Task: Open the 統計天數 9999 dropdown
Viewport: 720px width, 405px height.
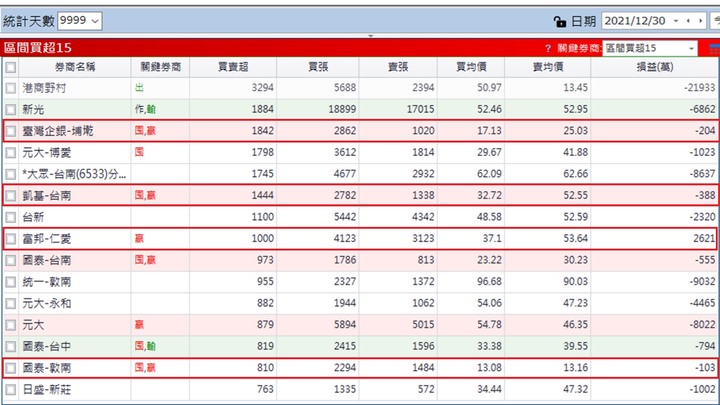Action: tap(80, 21)
